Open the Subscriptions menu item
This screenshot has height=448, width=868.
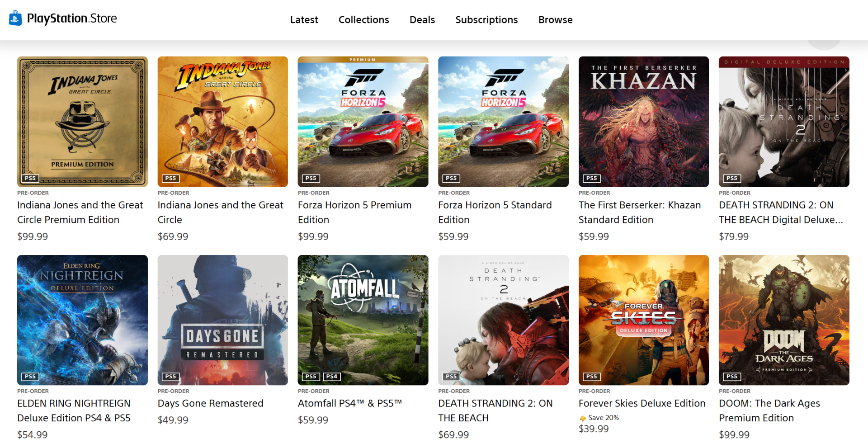[x=486, y=20]
